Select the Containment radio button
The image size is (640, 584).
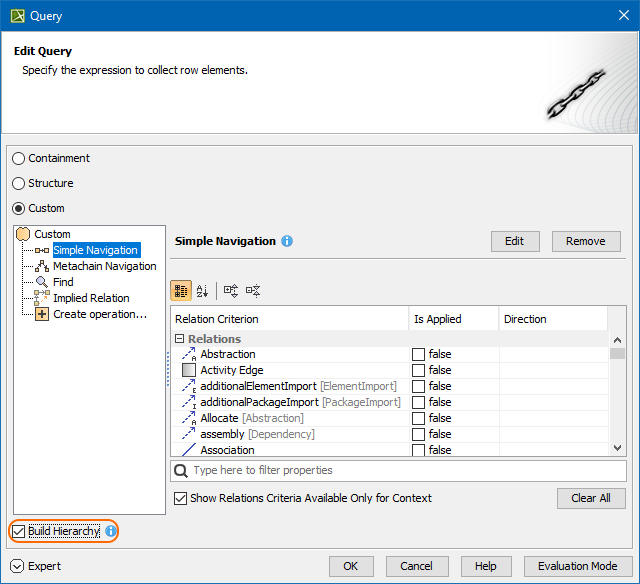(19, 158)
